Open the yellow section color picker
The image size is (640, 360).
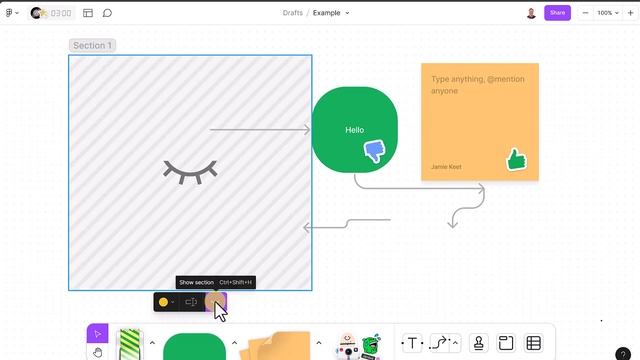pos(167,302)
